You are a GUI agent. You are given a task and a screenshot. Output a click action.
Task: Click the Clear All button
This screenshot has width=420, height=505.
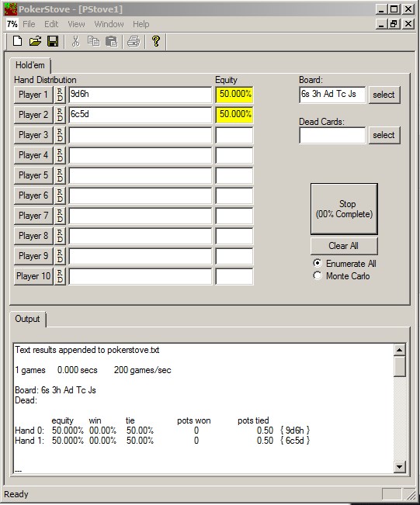344,246
